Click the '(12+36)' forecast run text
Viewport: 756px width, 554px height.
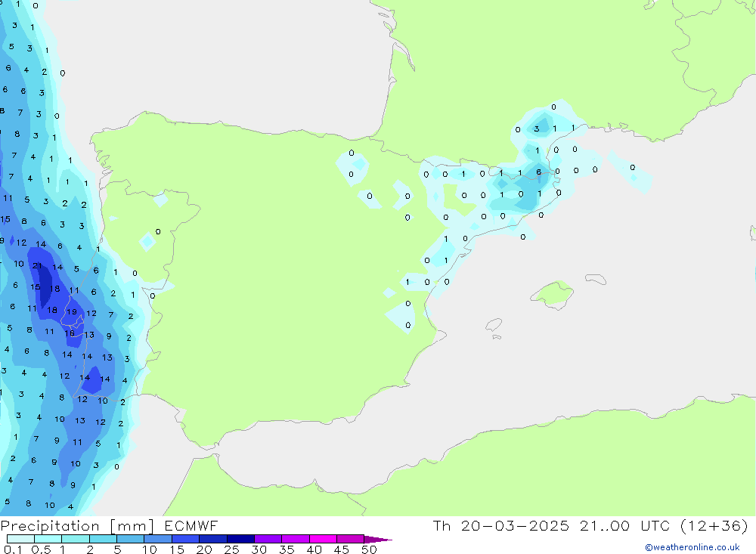pos(714,526)
